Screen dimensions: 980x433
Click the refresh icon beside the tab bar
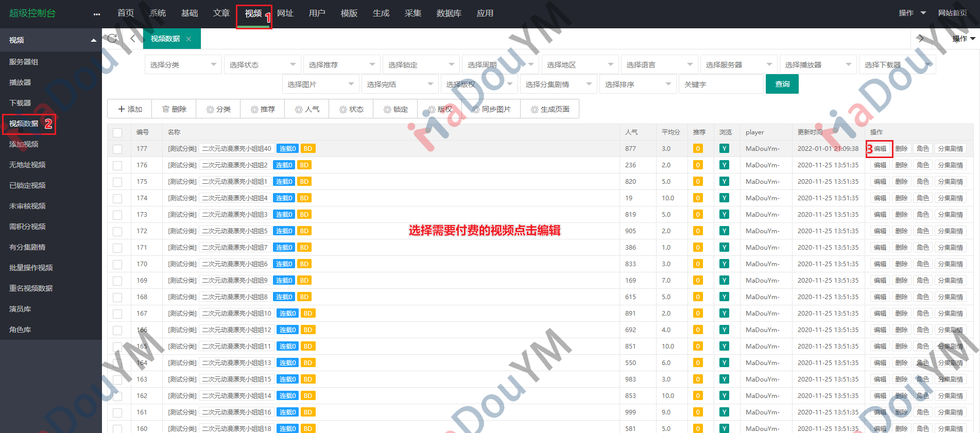click(112, 39)
